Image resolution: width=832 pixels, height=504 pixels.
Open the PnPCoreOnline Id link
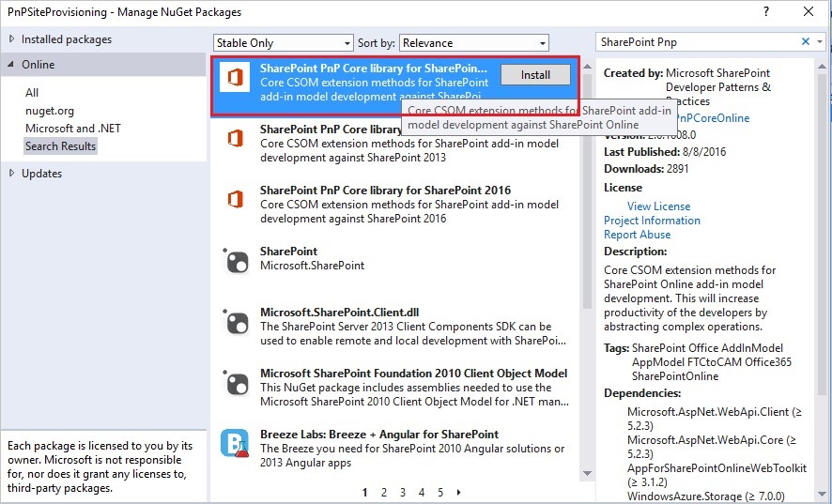click(x=713, y=117)
